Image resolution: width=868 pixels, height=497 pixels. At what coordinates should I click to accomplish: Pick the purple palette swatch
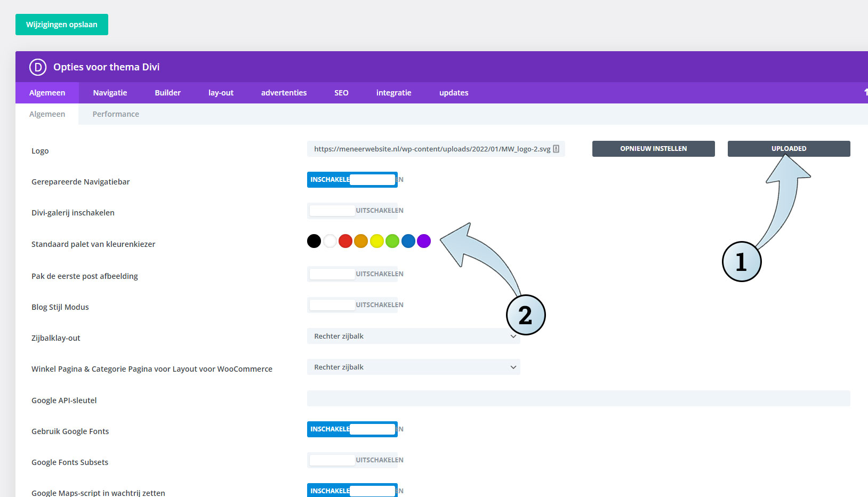click(424, 241)
